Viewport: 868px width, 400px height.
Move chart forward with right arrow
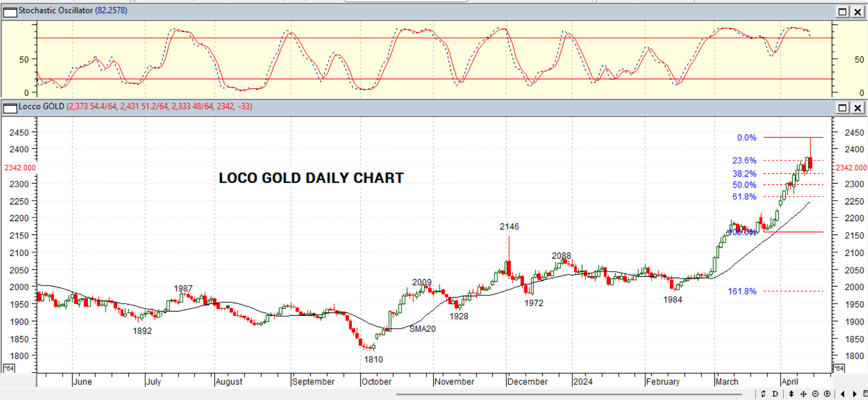[855, 394]
